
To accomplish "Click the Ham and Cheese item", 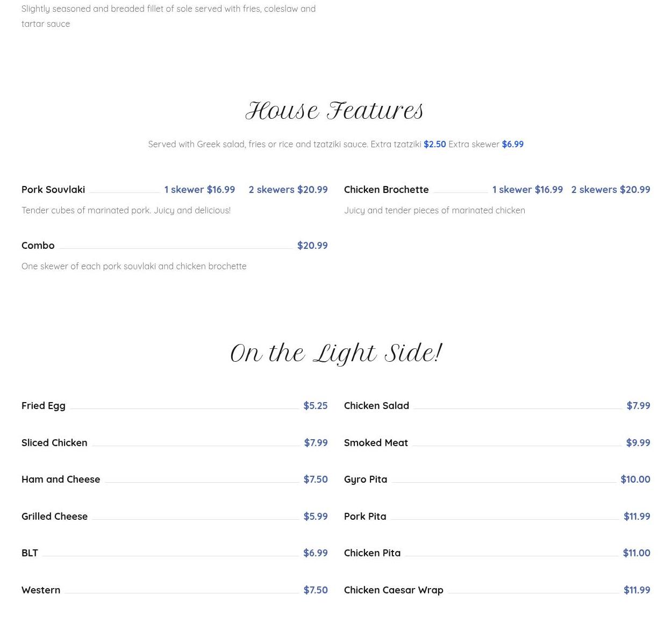I will [x=61, y=479].
